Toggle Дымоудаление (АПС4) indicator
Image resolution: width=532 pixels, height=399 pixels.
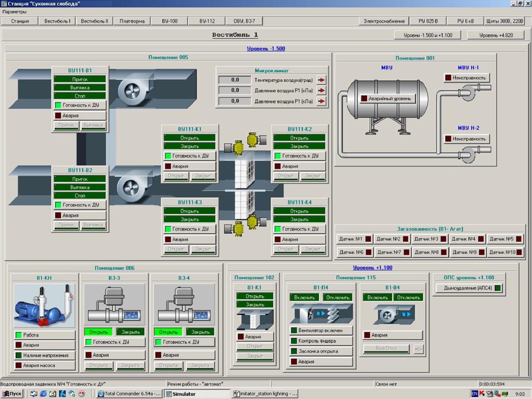coord(497,288)
